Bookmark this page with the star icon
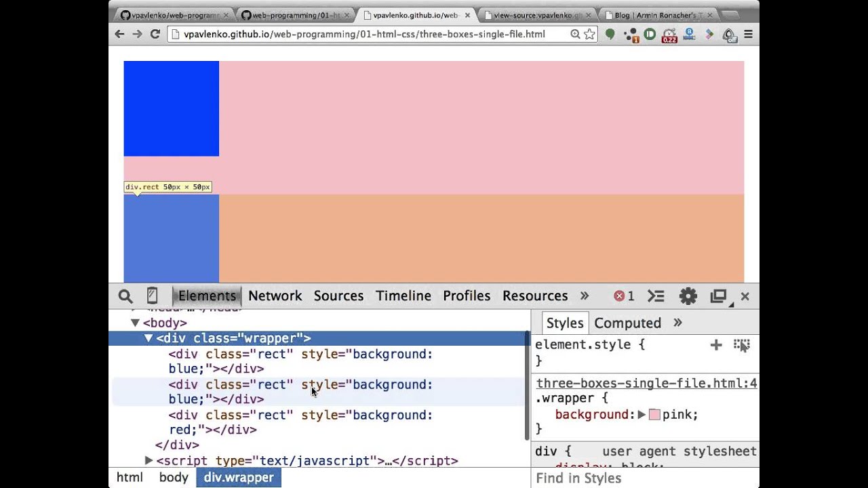 [x=589, y=34]
